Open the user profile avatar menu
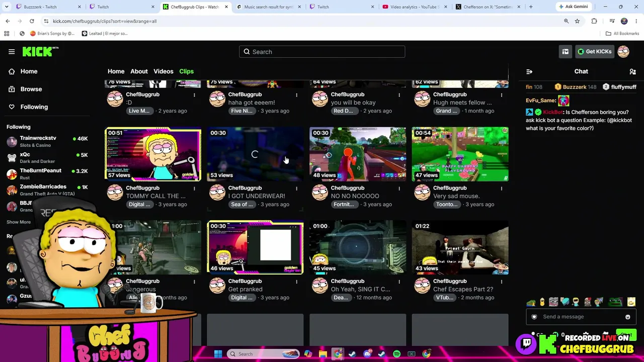644x362 pixels. point(623,51)
